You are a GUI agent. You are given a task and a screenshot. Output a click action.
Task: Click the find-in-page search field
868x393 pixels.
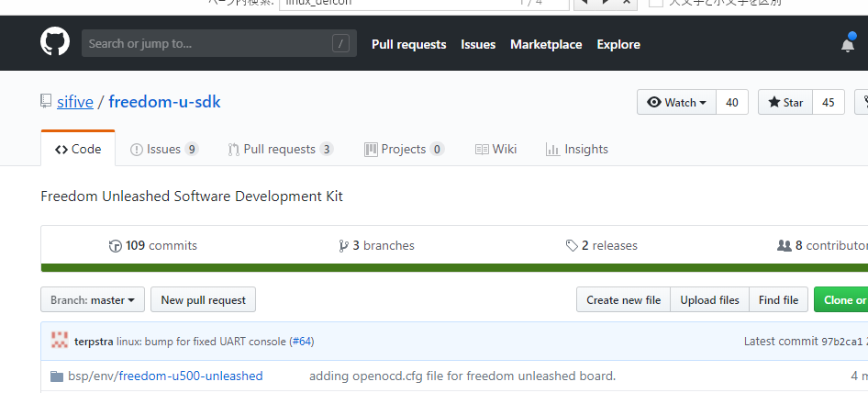[424, 4]
